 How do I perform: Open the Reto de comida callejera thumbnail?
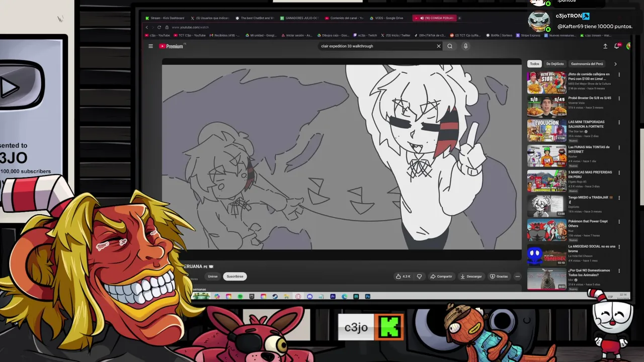coord(546,82)
